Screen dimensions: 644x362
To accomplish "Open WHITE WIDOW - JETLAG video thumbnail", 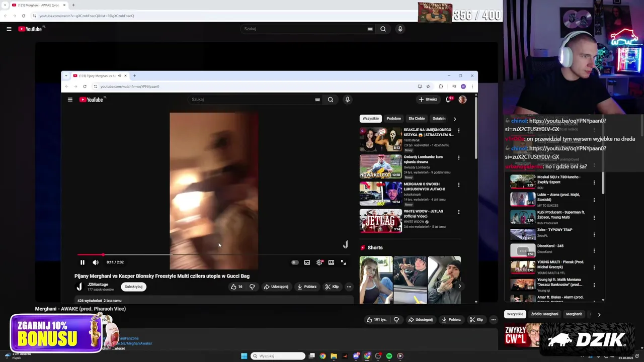I will 381,221.
